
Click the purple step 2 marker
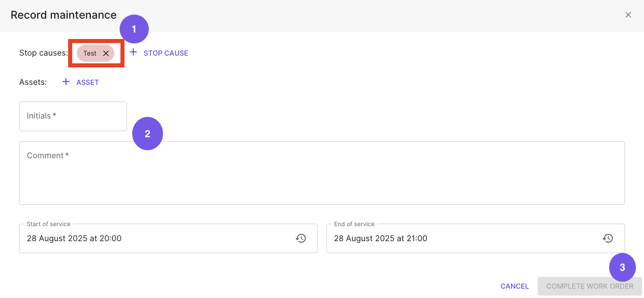pos(148,134)
